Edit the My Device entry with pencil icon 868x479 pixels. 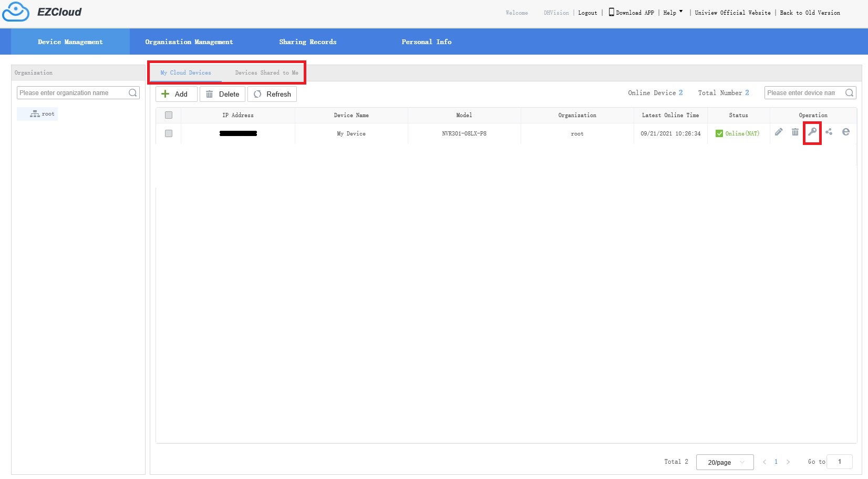click(779, 132)
